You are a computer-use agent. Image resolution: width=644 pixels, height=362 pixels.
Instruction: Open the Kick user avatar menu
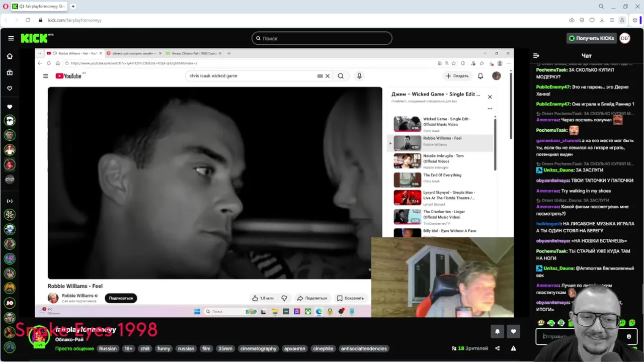click(625, 38)
